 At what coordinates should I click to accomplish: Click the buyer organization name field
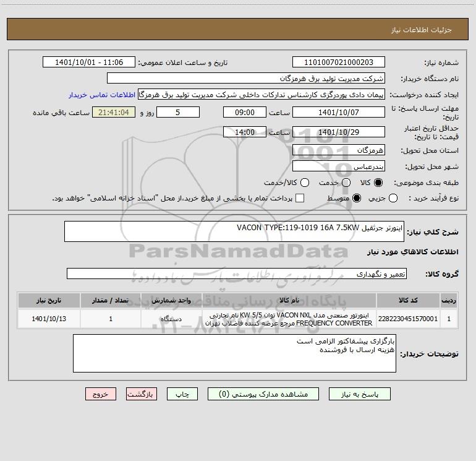click(x=246, y=78)
